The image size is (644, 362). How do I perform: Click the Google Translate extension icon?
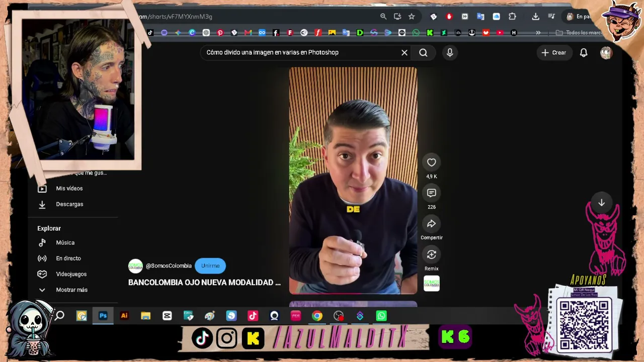(480, 17)
